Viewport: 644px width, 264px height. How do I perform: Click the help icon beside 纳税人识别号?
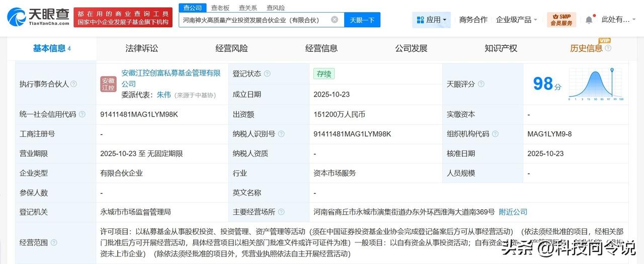(281, 134)
